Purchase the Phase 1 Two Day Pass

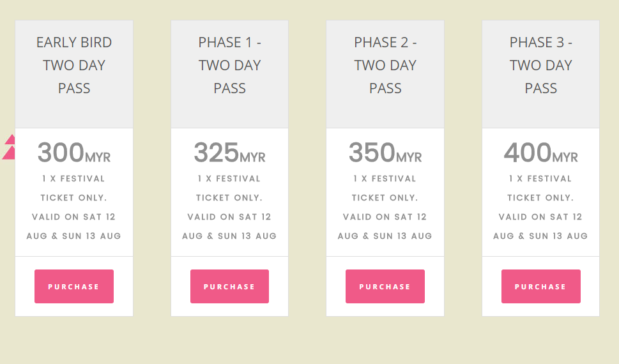click(229, 286)
